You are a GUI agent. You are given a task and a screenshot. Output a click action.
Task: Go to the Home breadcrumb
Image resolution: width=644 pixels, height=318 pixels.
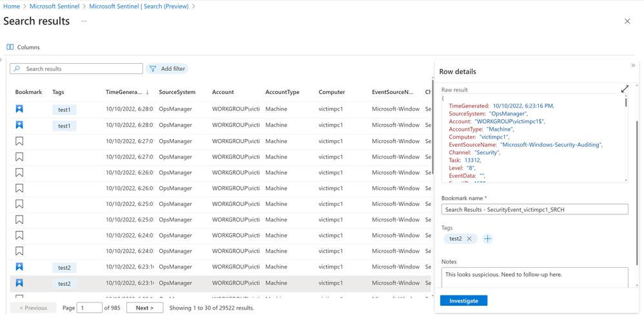pos(12,6)
